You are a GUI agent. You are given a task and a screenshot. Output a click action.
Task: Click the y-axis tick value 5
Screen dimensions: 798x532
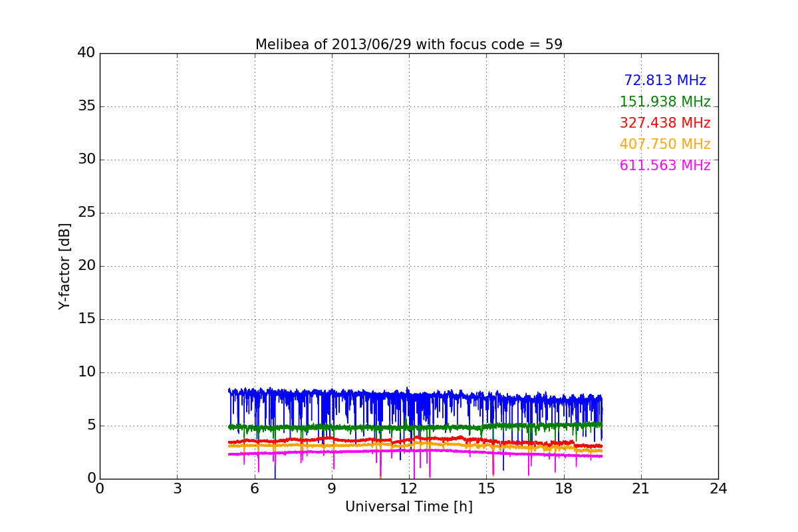pos(91,426)
